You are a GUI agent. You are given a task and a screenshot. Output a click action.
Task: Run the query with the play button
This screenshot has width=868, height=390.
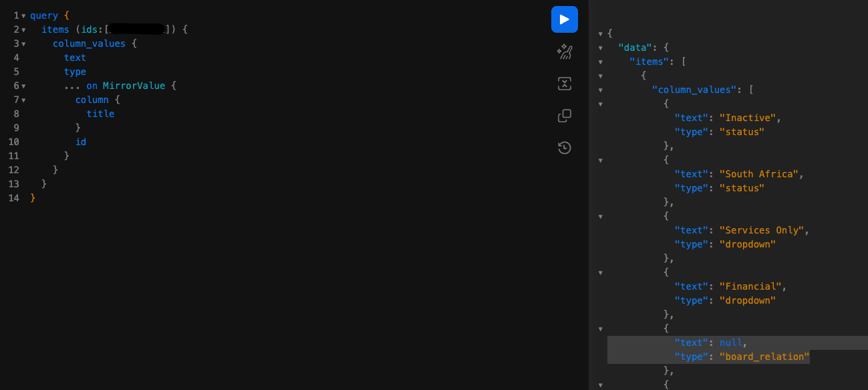[565, 19]
